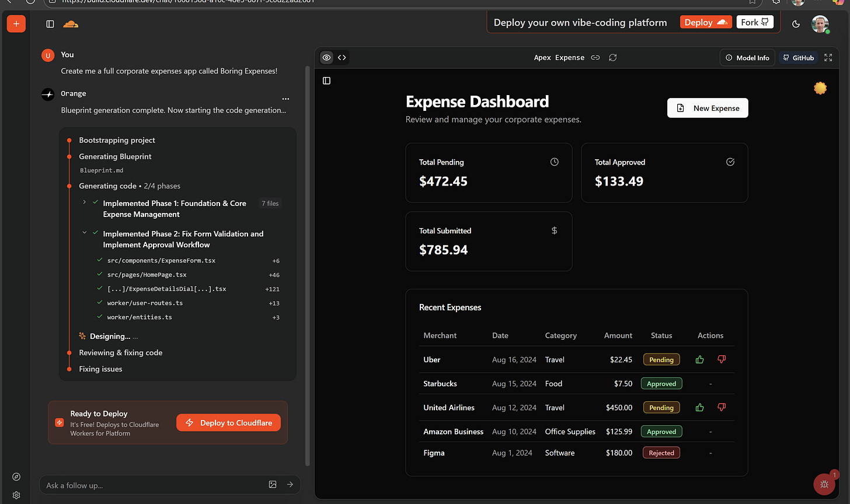Viewport: 850px width, 504px height.
Task: Collapse Phase 2 Fix Form Validation
Action: pos(85,232)
